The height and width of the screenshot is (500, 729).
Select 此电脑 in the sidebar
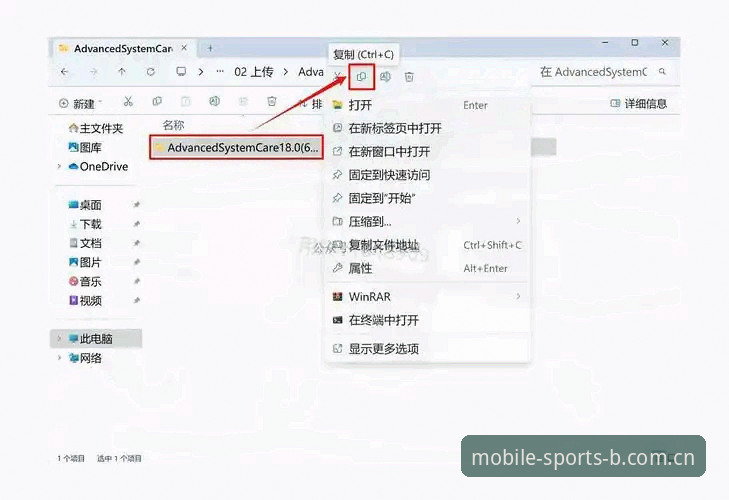coord(96,339)
